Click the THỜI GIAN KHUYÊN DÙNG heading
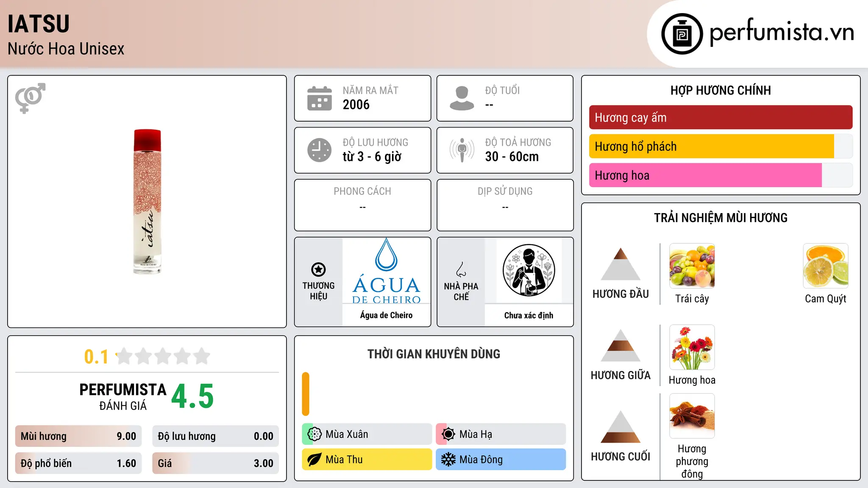868x488 pixels. tap(434, 354)
